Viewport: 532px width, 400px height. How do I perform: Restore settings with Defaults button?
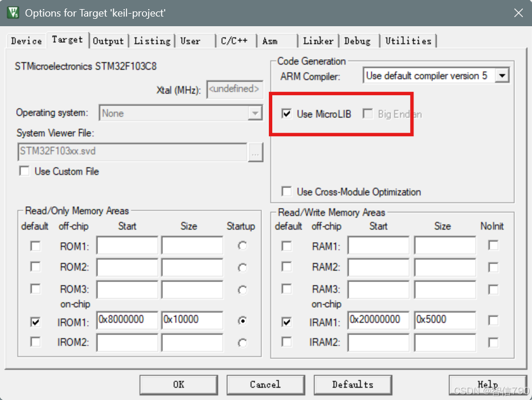point(353,385)
